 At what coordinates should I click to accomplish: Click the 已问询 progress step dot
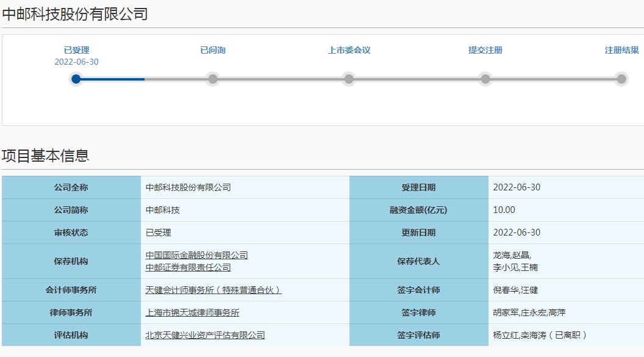212,79
